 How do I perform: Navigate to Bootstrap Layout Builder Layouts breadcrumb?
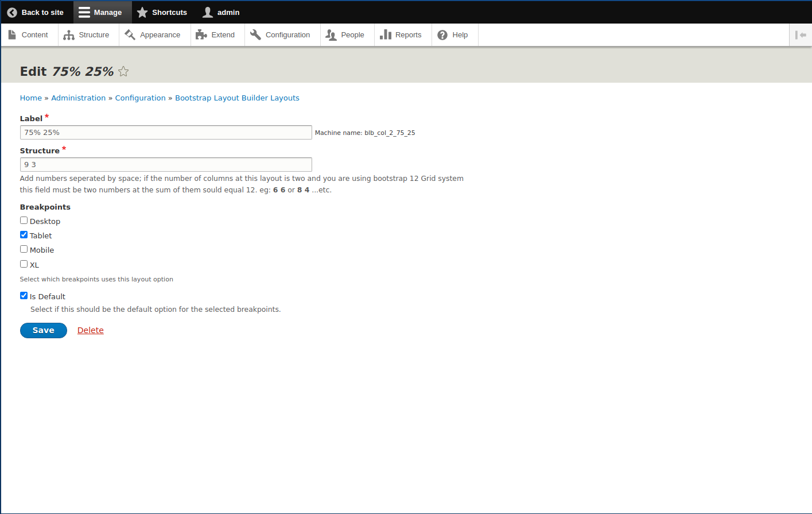tap(237, 98)
